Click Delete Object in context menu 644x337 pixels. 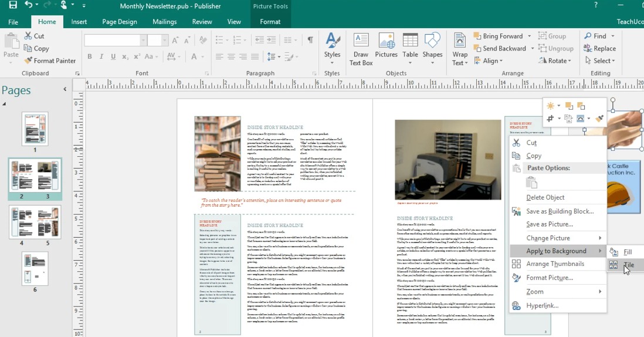[545, 197]
